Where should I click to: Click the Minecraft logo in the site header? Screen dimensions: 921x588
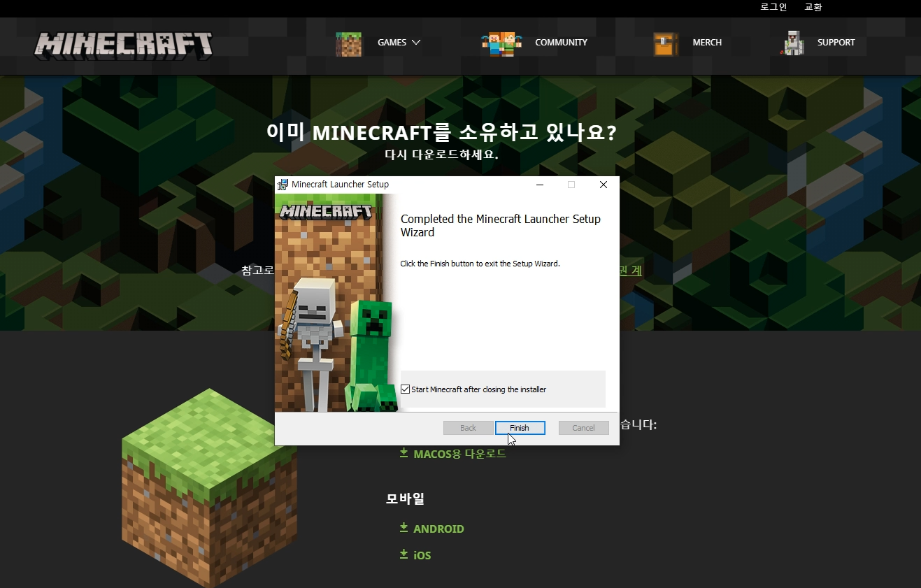point(124,44)
